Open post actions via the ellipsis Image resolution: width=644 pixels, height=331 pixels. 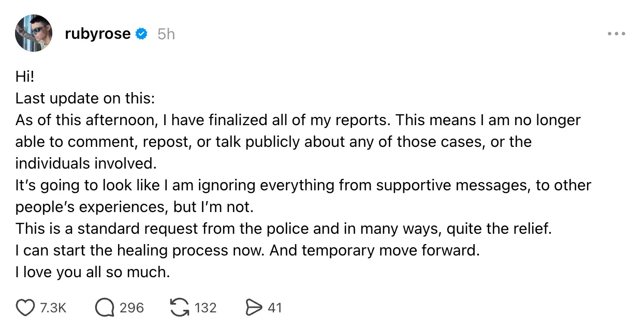(x=617, y=33)
